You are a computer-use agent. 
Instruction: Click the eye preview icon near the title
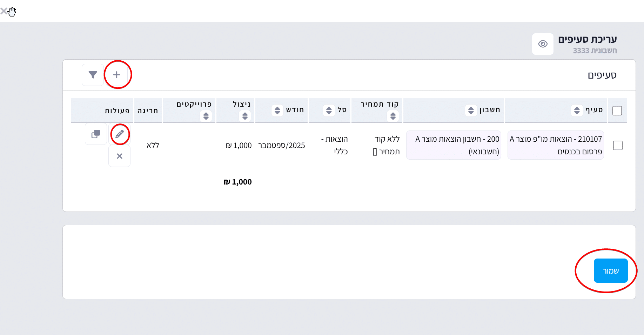click(x=543, y=44)
